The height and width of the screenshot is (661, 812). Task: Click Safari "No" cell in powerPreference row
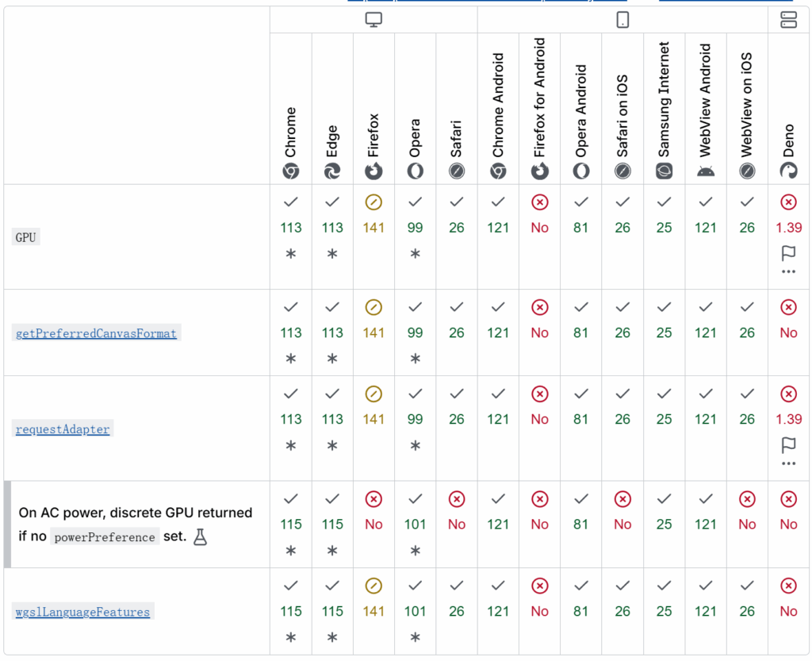point(456,525)
